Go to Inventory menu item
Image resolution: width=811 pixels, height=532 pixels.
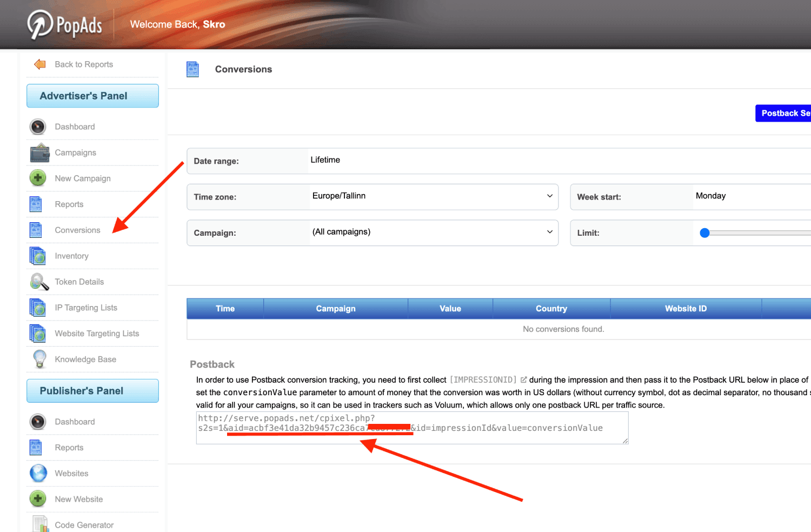(x=71, y=256)
